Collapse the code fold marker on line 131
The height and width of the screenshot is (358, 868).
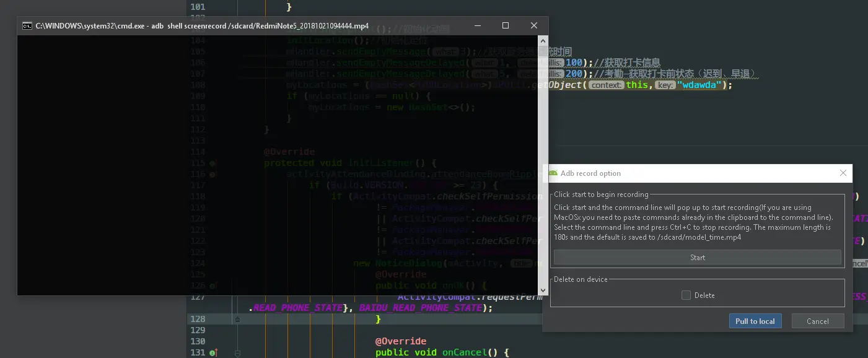237,353
